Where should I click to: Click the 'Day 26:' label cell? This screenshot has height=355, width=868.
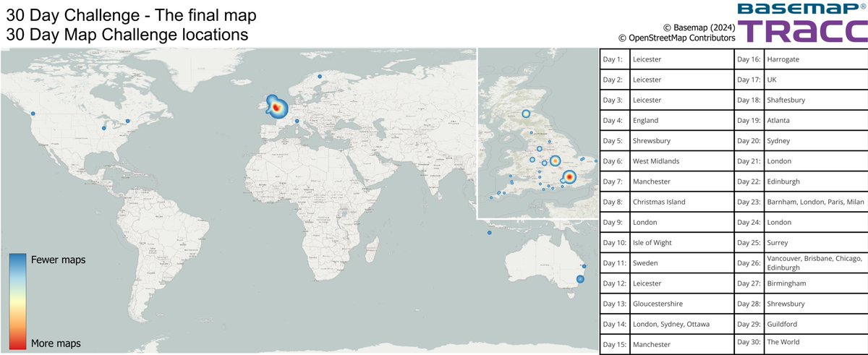[x=749, y=262]
